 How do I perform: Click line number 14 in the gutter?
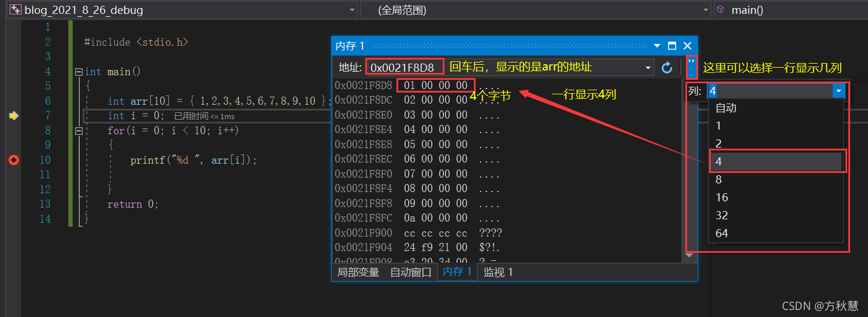[x=46, y=219]
